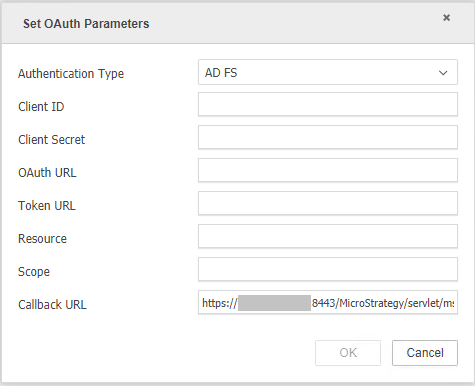
Task: Confirm with the OK button
Action: coord(348,353)
